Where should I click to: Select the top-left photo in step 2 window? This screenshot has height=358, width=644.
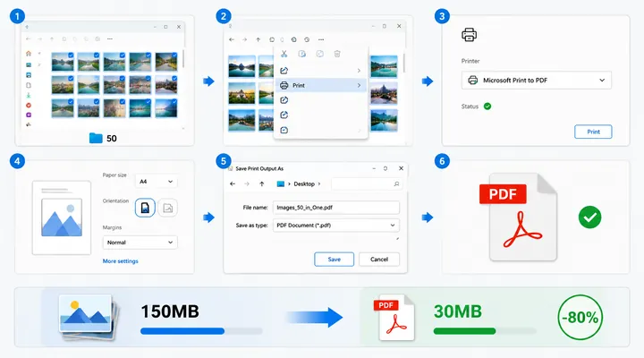241,66
